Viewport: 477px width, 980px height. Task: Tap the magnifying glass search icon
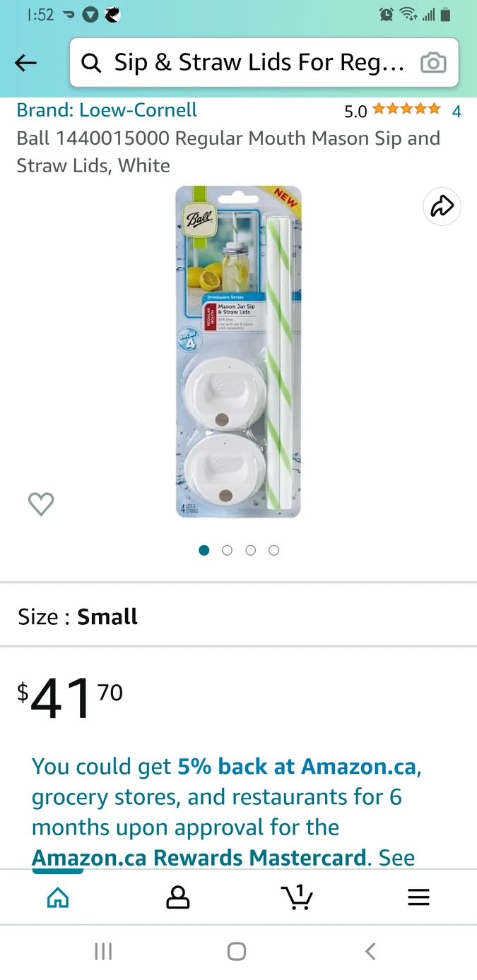[91, 63]
